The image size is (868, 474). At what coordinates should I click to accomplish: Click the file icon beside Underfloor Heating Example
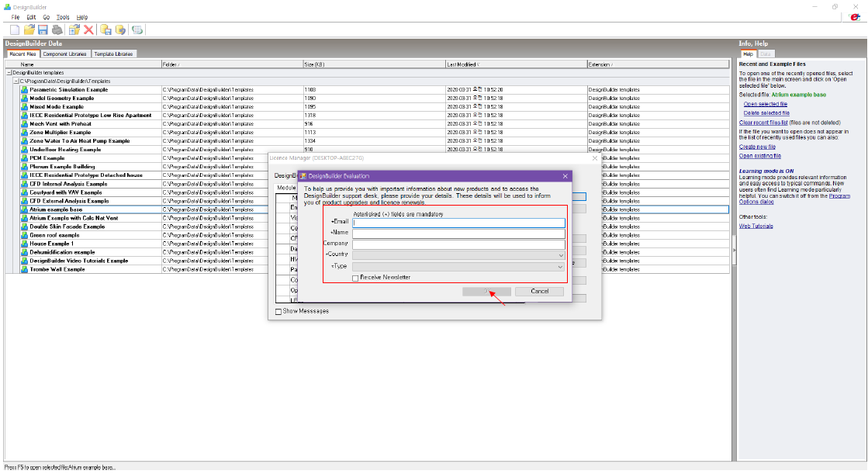[x=24, y=150]
